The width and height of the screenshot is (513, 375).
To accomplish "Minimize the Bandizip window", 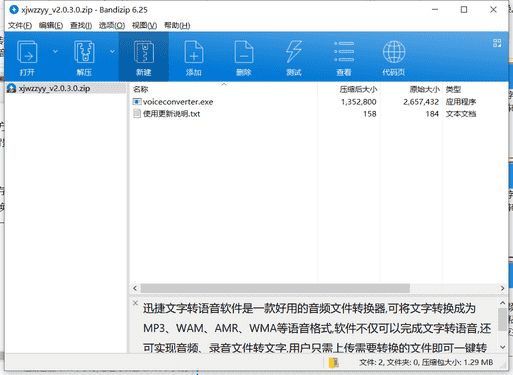I will (435, 10).
